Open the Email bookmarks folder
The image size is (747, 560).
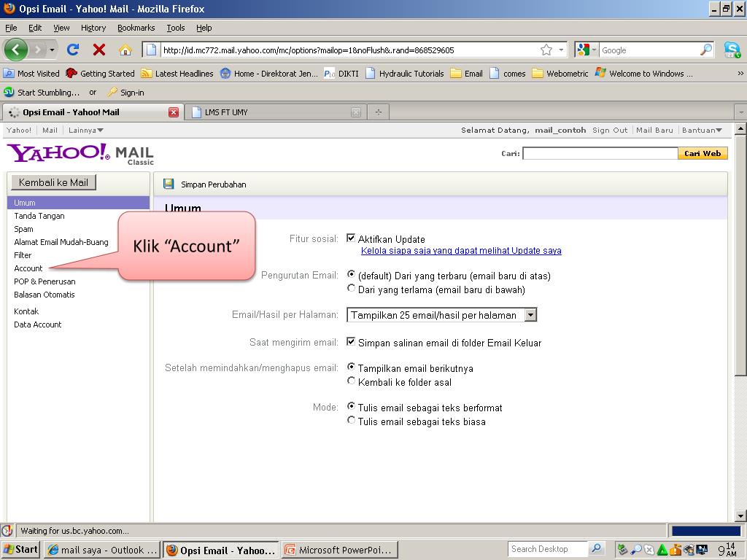467,74
